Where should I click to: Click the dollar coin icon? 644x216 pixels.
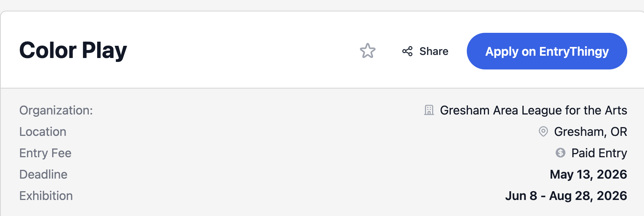click(561, 153)
